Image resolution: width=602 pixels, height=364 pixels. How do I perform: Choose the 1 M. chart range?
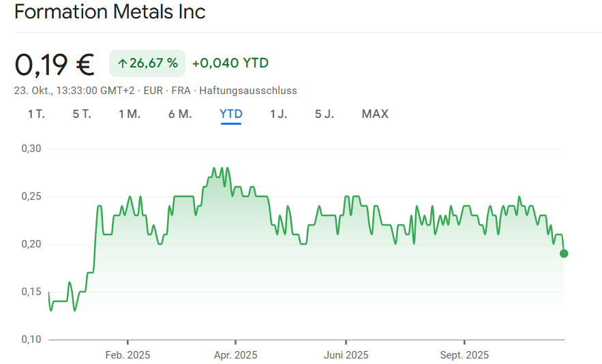coord(130,114)
